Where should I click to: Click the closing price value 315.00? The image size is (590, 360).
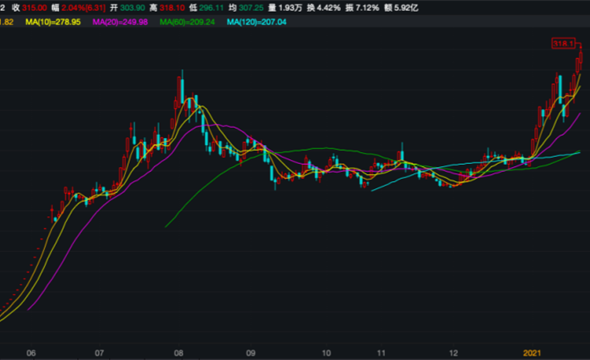pos(34,8)
